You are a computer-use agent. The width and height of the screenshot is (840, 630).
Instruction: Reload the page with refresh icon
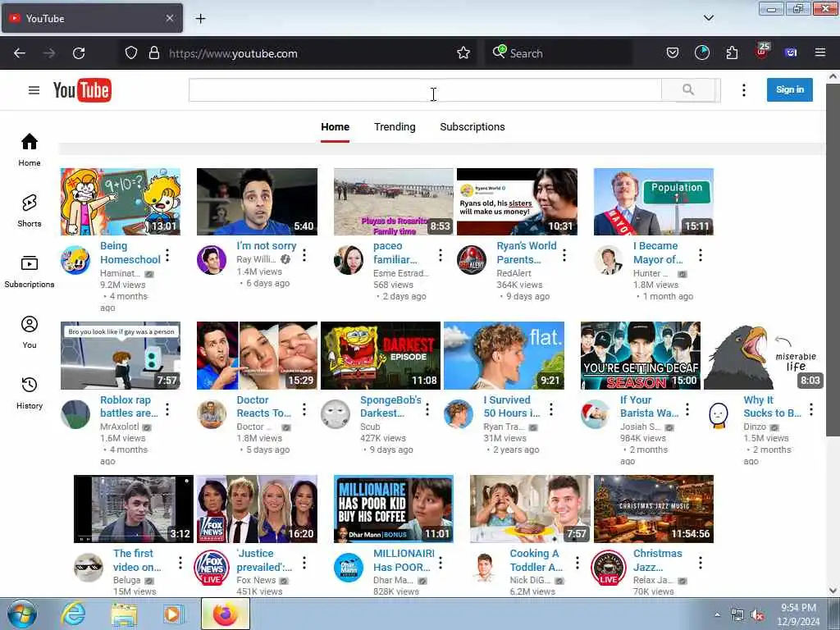[79, 53]
